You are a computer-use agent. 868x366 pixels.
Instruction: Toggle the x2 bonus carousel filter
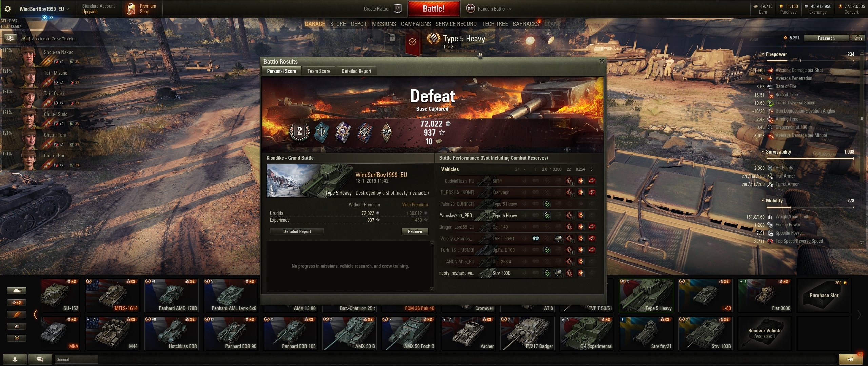coord(16,303)
